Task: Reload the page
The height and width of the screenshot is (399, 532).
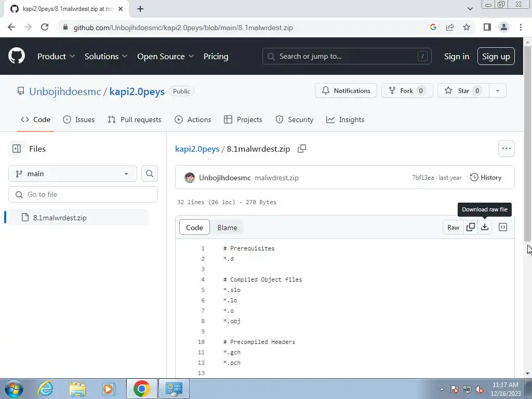Action: [45, 28]
